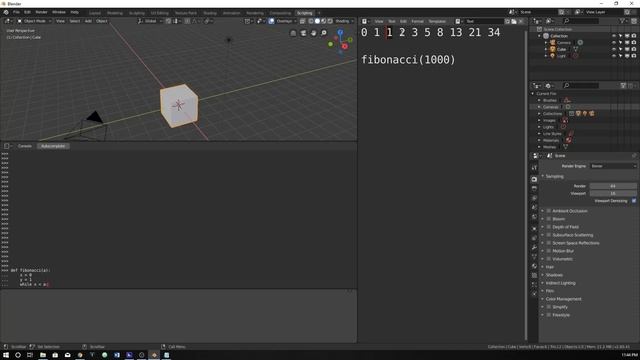
Task: Switch to the Layout workspace tab
Action: [95, 13]
